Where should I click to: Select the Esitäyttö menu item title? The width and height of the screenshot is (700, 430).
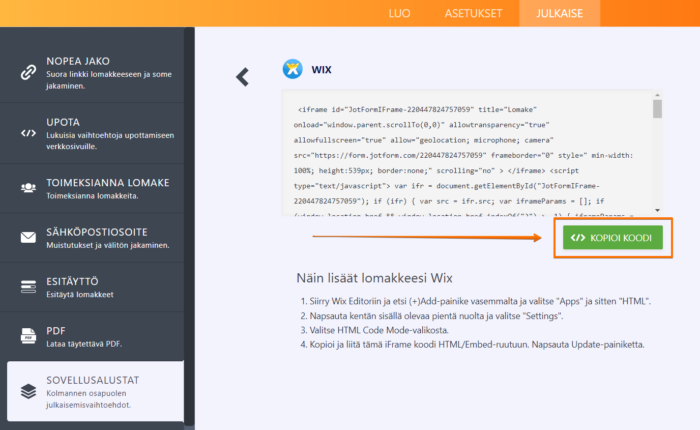[x=72, y=282]
